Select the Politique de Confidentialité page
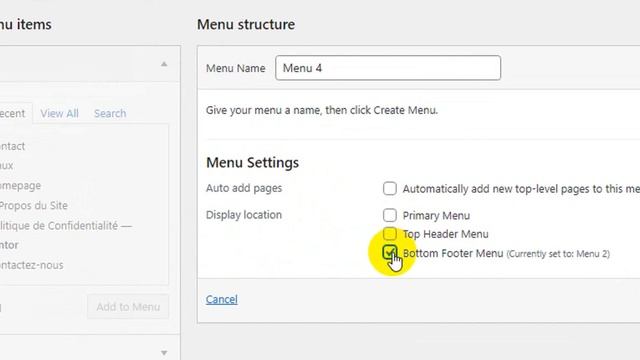The image size is (640, 360). [x=66, y=226]
